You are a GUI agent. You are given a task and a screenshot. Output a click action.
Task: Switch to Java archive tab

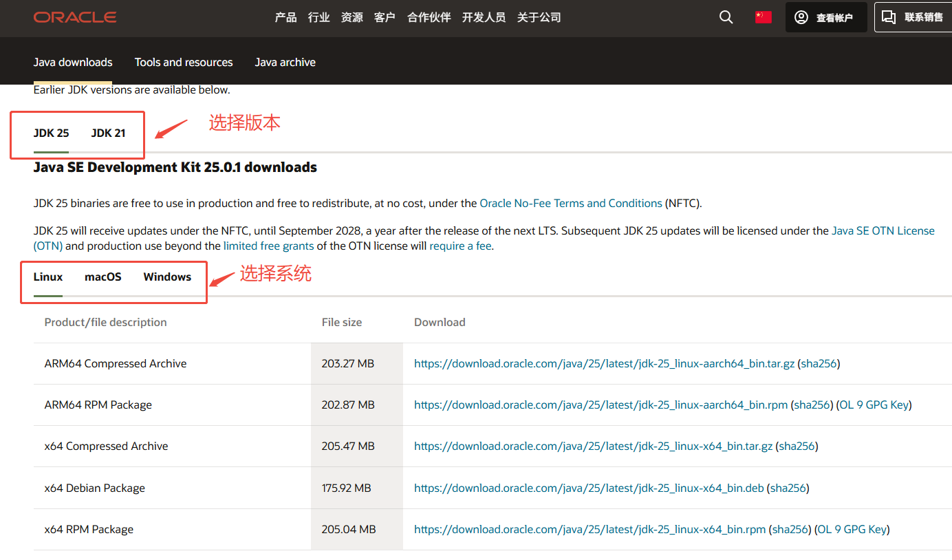[x=285, y=62]
